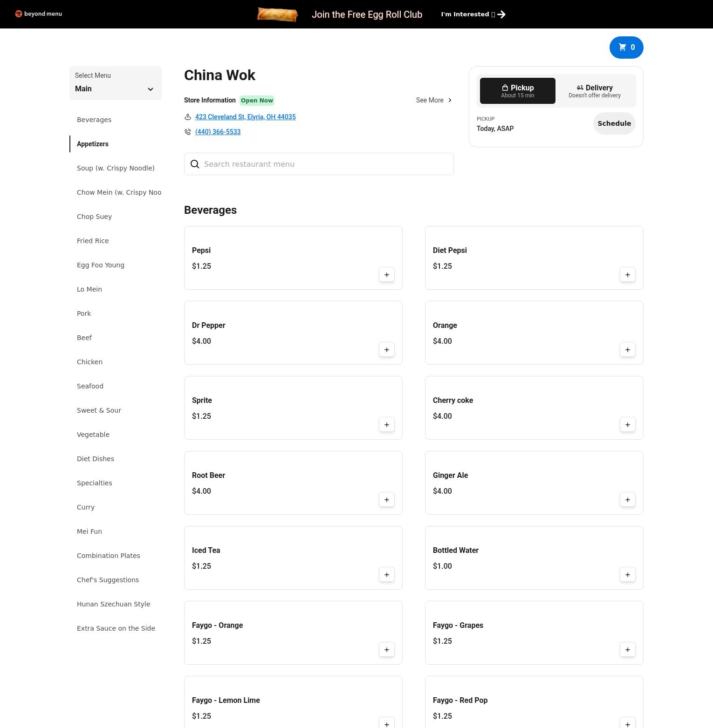Viewport: 713px width, 728px height.
Task: Click the search magnifier icon
Action: click(x=195, y=164)
